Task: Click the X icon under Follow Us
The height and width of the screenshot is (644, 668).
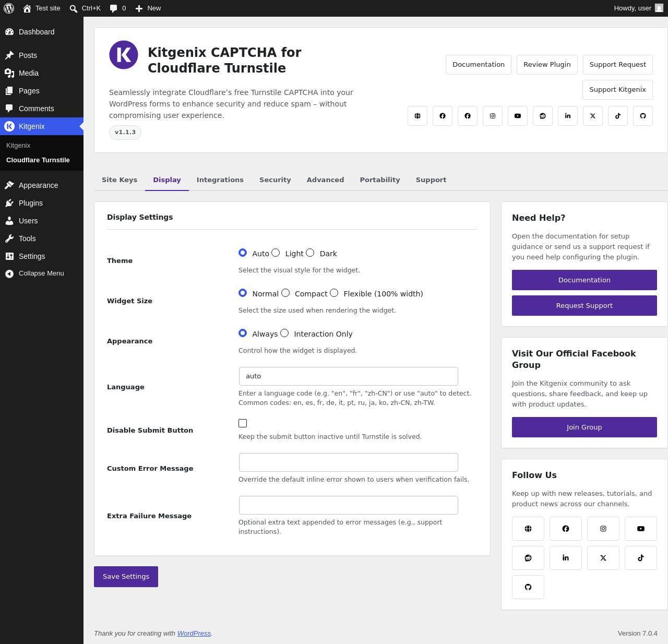Action: [603, 558]
